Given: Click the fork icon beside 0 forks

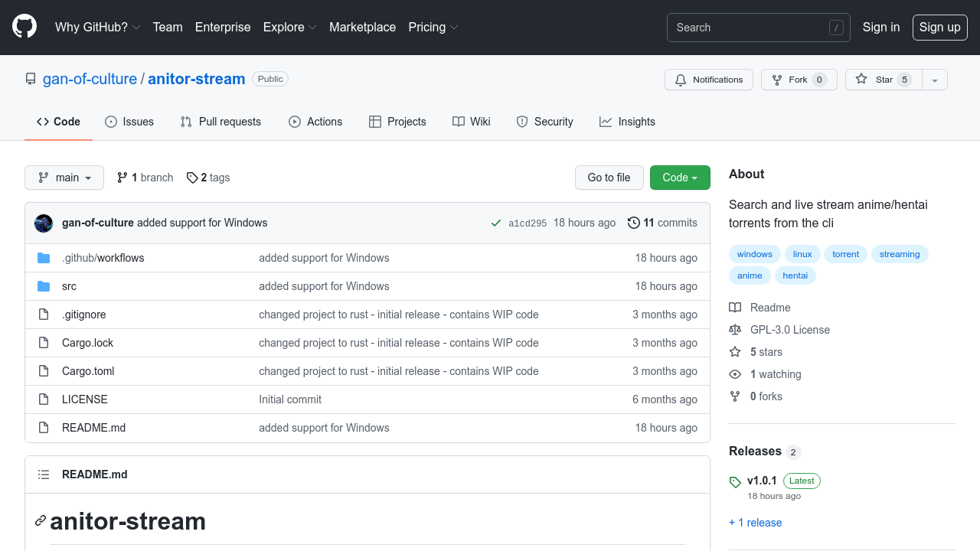Looking at the screenshot, I should coord(735,396).
